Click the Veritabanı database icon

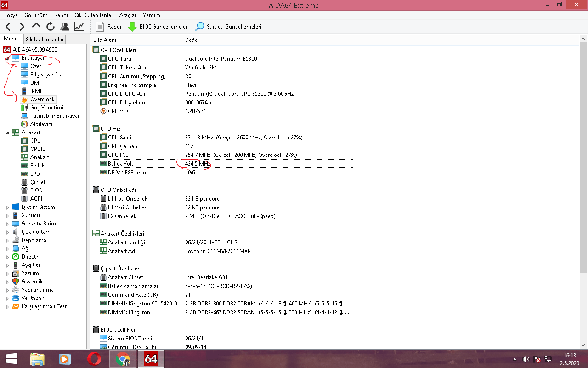pos(16,298)
